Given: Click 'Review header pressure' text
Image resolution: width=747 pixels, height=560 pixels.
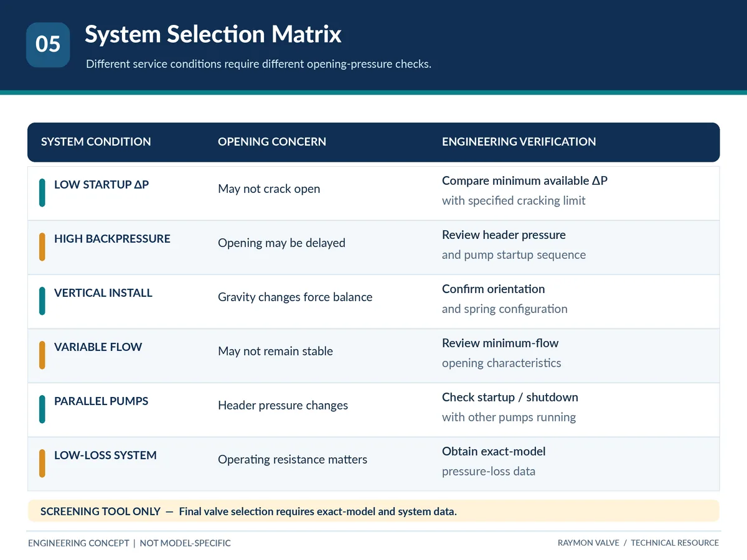Looking at the screenshot, I should tap(504, 235).
